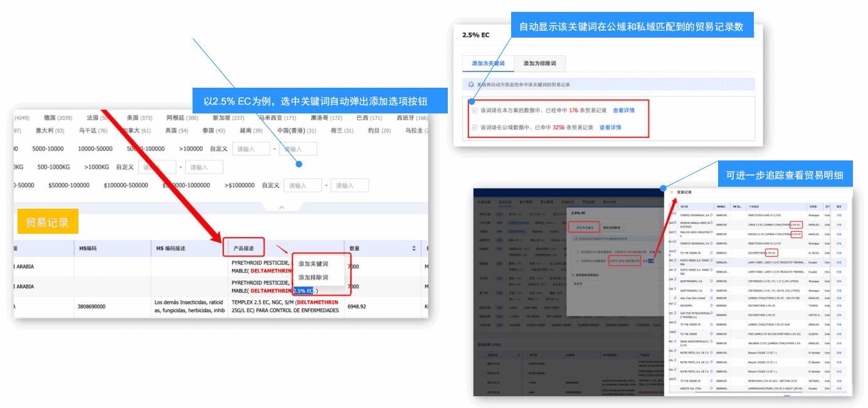Check the word-rule checkbox in the dark 2.5% EC dialog

click(573, 274)
